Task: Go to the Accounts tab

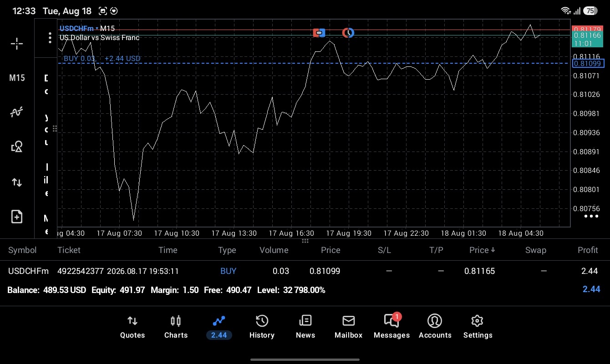Action: coord(435,327)
